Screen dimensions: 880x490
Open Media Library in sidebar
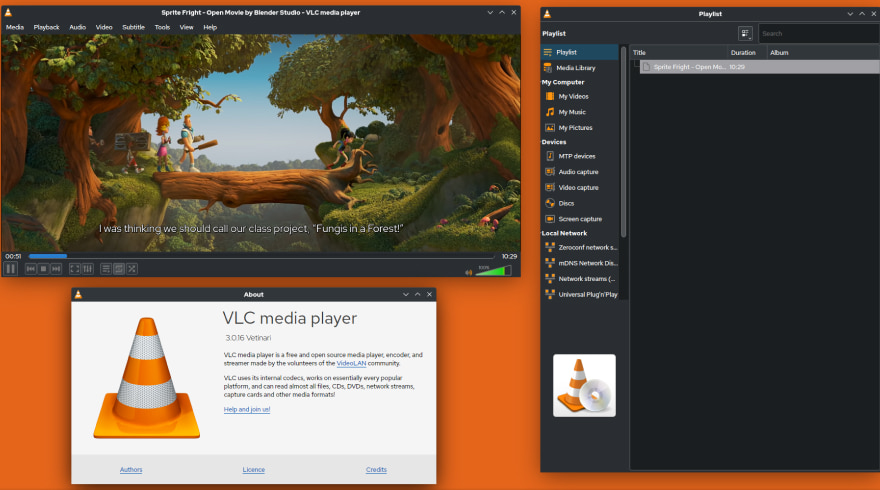click(580, 68)
